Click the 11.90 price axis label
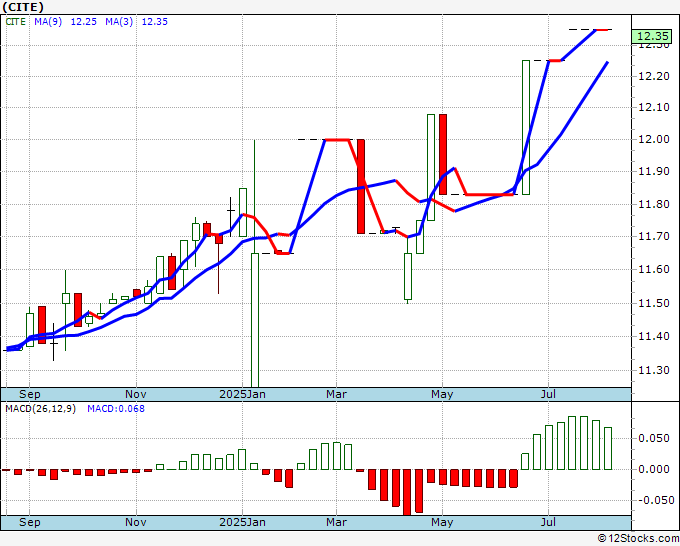The height and width of the screenshot is (546, 680). click(654, 171)
